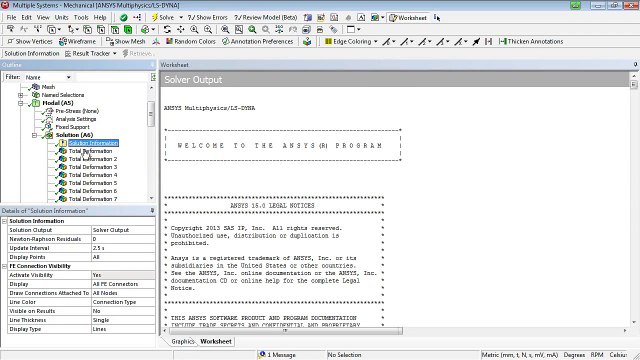Image resolution: width=640 pixels, height=360 pixels.
Task: Open the File menu
Action: tap(11, 18)
